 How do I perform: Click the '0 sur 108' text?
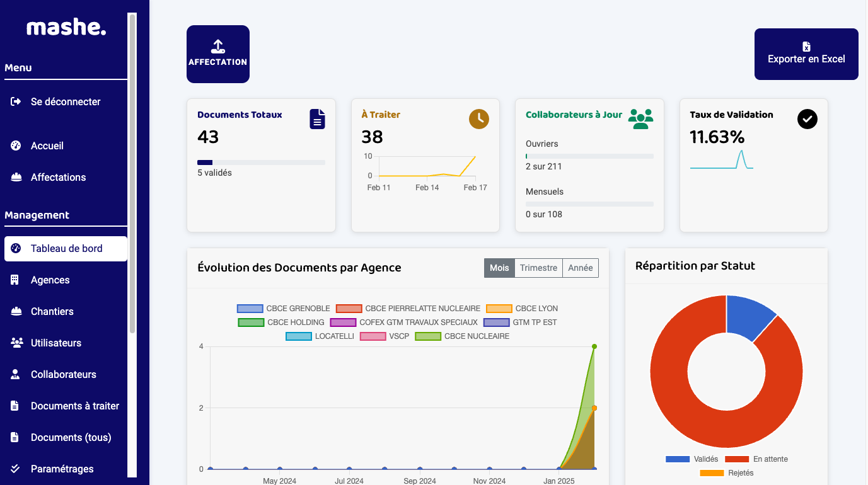coord(543,214)
